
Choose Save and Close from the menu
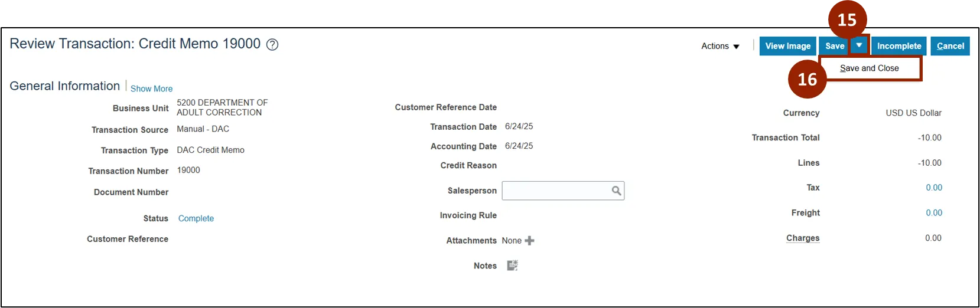point(869,68)
